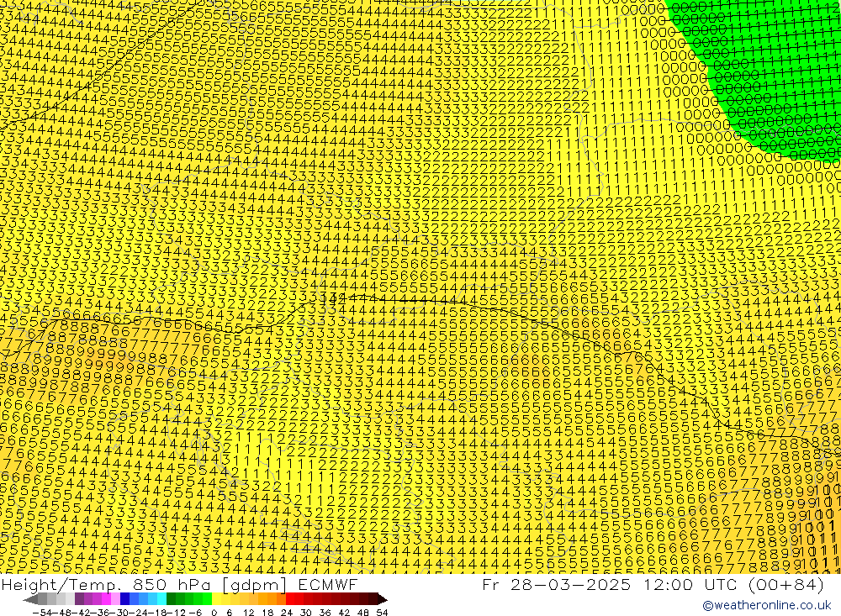This screenshot has height=616, width=841.
Task: Pick the bright yellow swatch above 0 in legend
Action: click(216, 599)
